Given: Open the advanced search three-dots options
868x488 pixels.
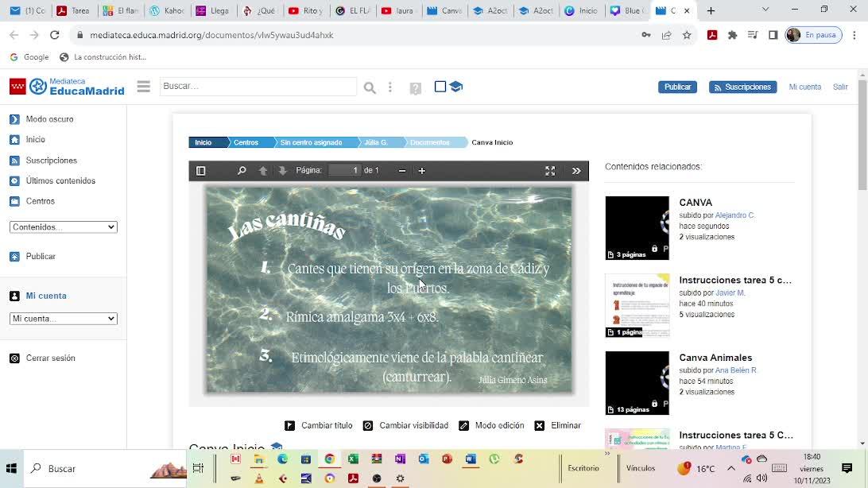Looking at the screenshot, I should coord(390,87).
